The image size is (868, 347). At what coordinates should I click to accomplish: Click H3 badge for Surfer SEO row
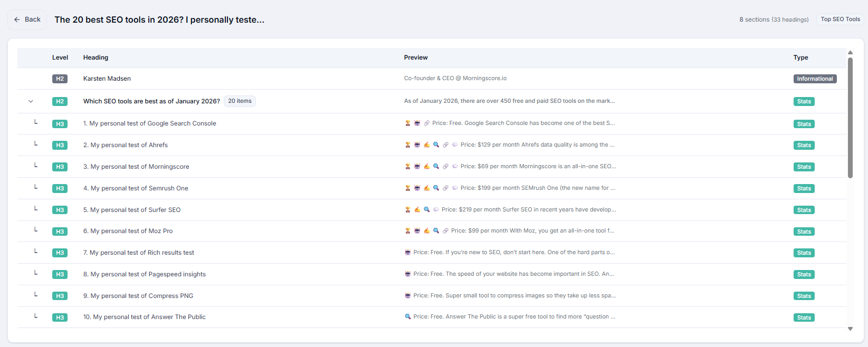coord(60,210)
